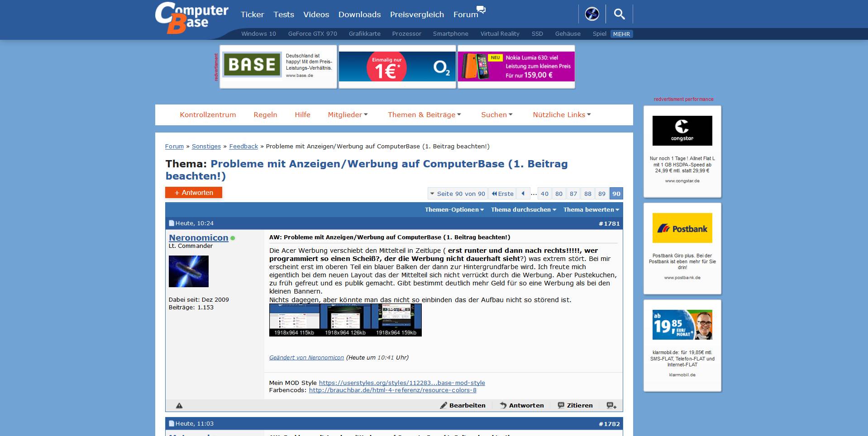Screen dimensions: 868x436
Task: Report post #1781 with warning triangle icon
Action: point(179,406)
